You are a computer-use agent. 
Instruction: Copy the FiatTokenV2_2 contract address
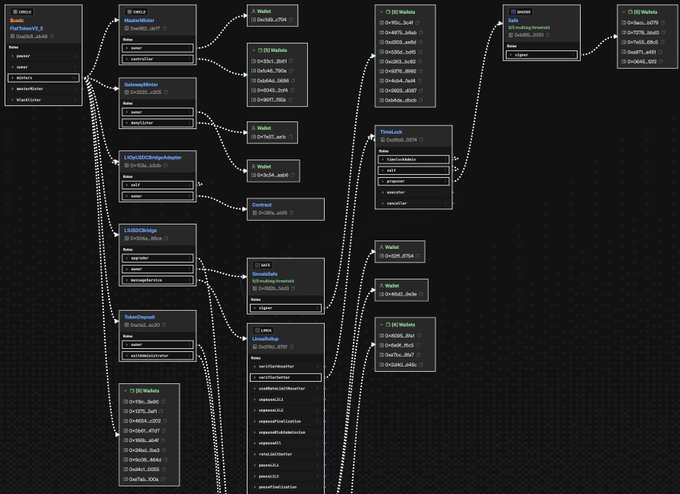point(50,35)
